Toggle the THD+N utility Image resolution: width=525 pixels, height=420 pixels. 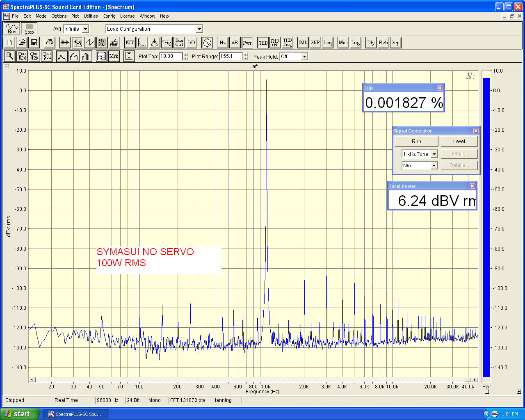click(275, 42)
